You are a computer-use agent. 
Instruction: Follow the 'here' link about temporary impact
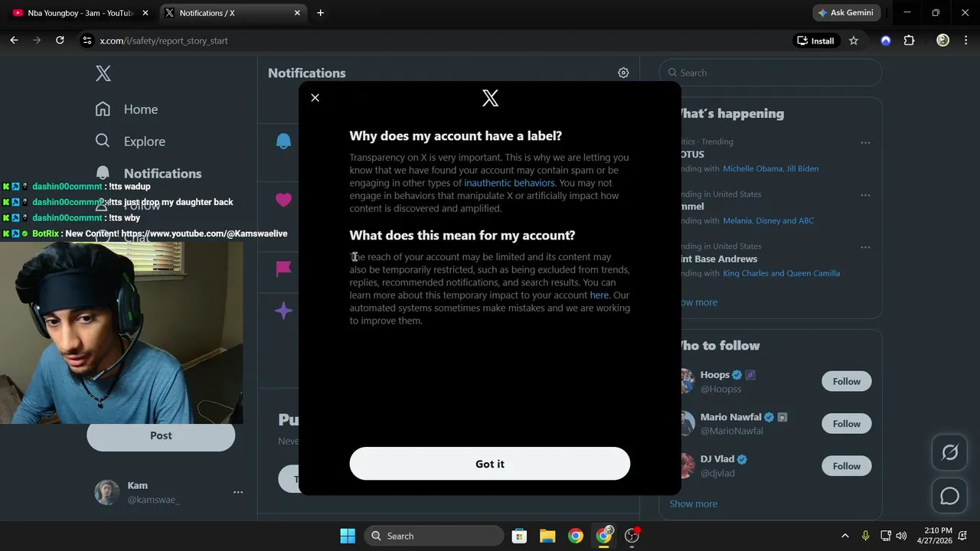[599, 295]
